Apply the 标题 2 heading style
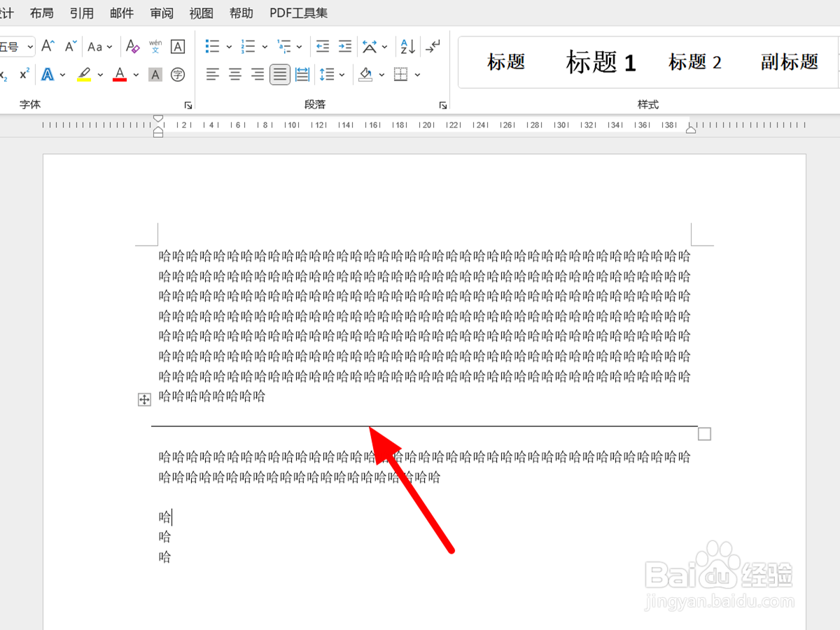The image size is (840, 630). point(695,62)
